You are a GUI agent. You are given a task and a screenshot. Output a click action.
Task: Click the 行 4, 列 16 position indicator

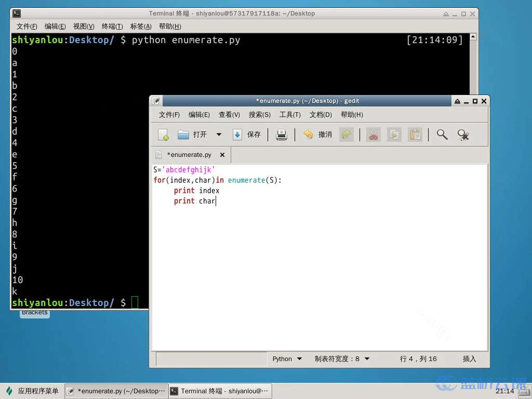[x=418, y=359]
